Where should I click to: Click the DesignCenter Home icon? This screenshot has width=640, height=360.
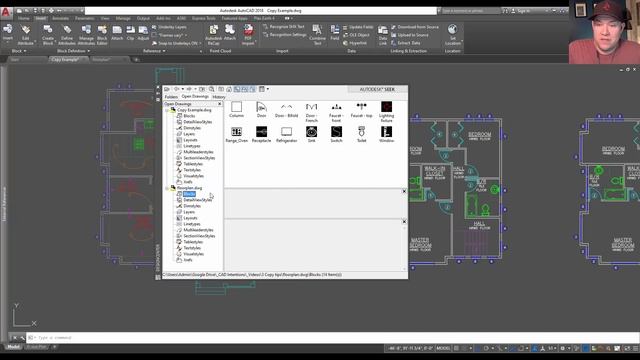(x=229, y=89)
